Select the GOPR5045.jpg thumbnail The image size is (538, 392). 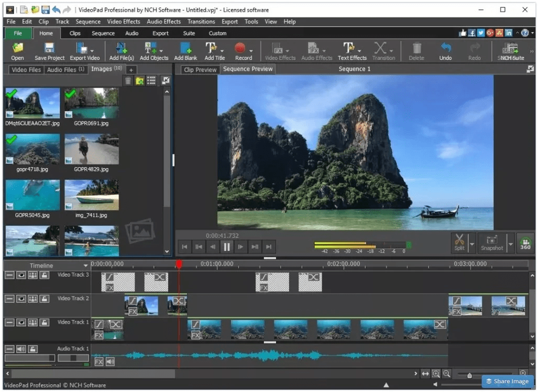pos(32,195)
